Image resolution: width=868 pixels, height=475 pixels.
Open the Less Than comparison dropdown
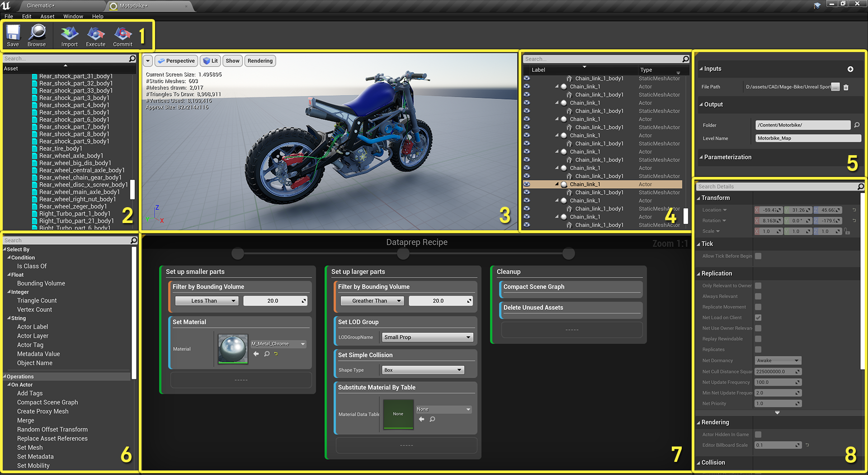[x=207, y=301]
